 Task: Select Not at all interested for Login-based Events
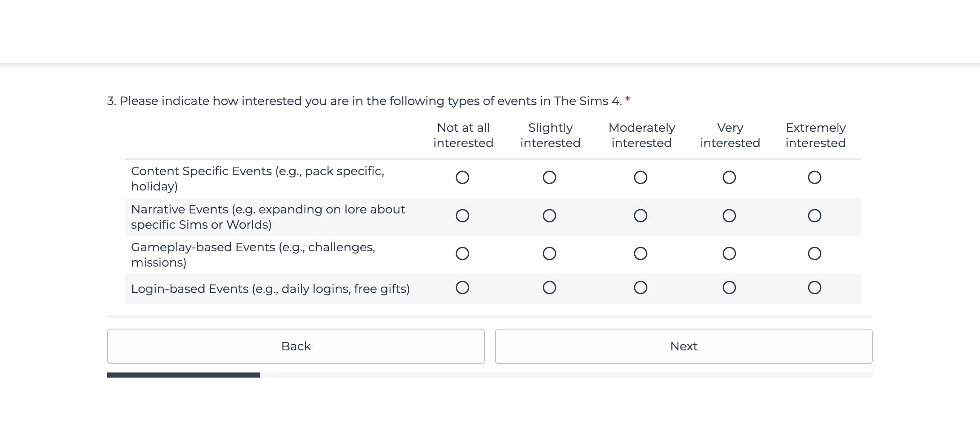462,288
